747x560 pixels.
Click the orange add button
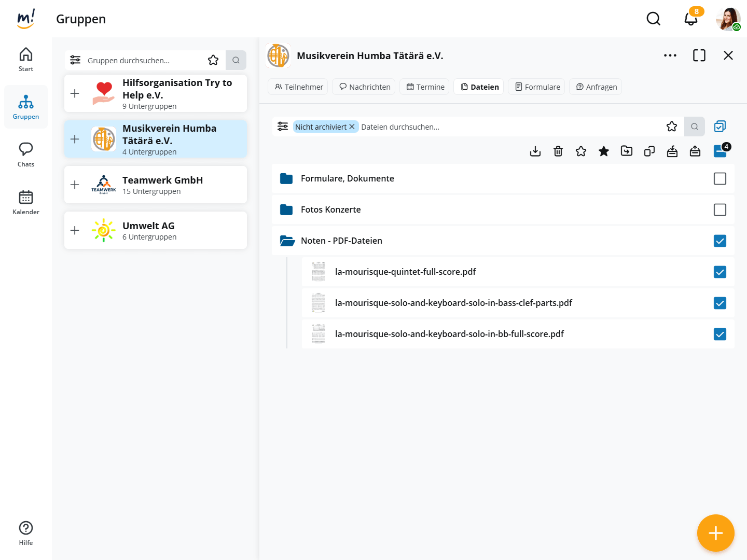point(715,533)
